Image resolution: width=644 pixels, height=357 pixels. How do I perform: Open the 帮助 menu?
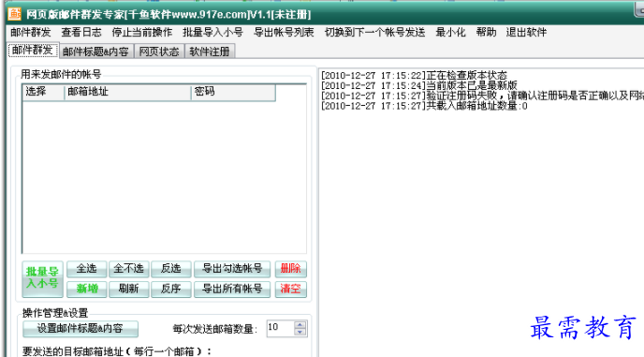tap(487, 33)
